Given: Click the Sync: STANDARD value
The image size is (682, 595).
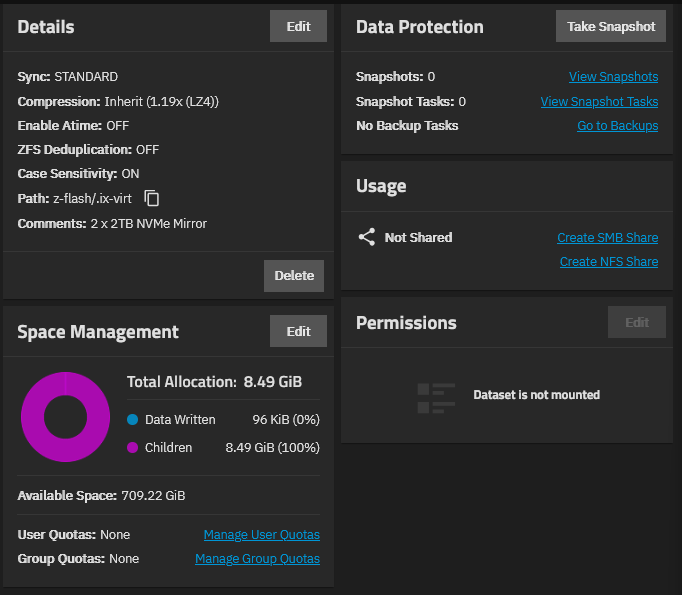Looking at the screenshot, I should pos(86,77).
